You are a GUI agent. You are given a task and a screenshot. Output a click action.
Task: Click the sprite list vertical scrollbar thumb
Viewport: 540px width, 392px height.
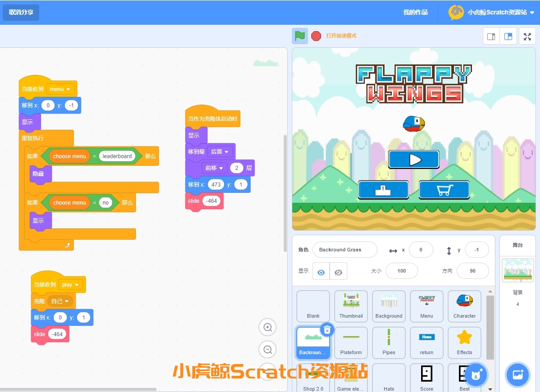[490, 327]
